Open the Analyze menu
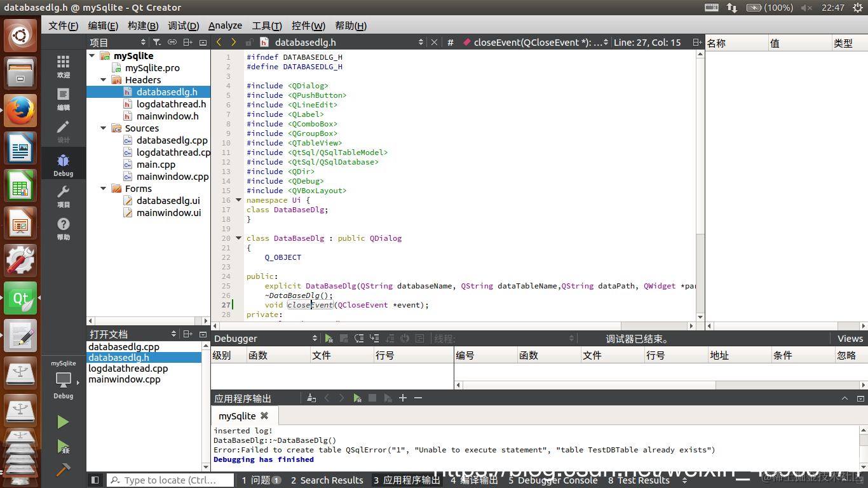This screenshot has height=488, width=868. pos(225,25)
